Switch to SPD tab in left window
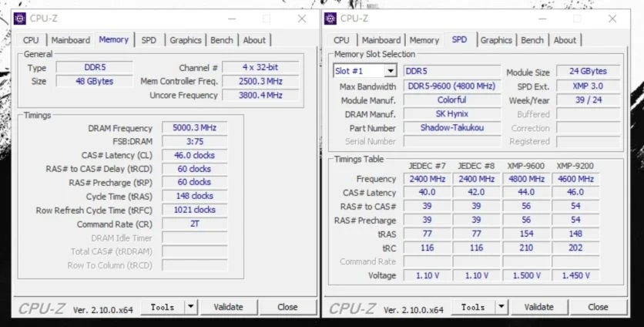Image resolution: width=644 pixels, height=327 pixels. [x=149, y=40]
